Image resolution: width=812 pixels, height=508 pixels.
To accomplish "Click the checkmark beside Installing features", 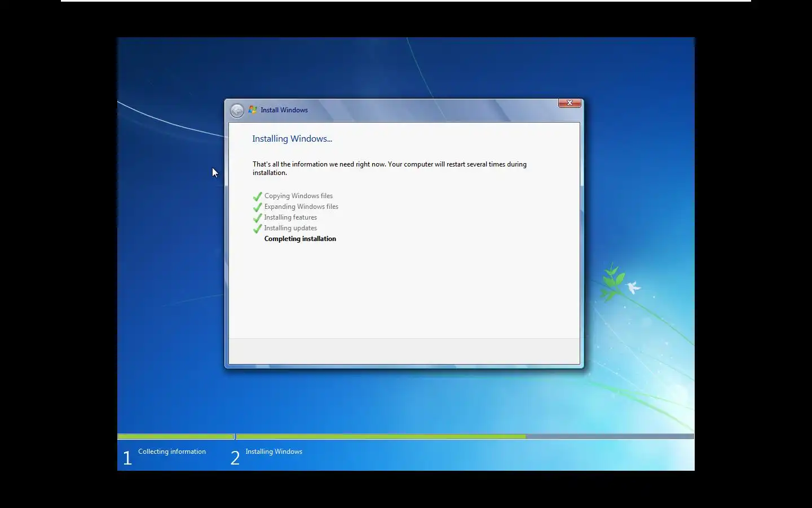I will click(x=258, y=218).
